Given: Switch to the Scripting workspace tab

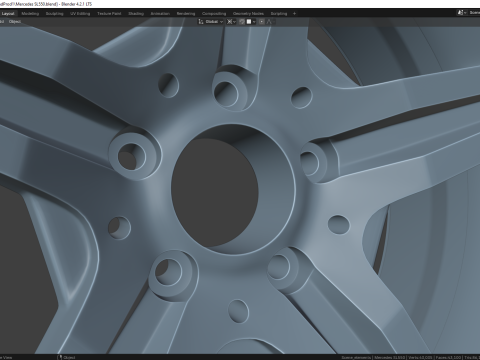Looking at the screenshot, I should pyautogui.click(x=279, y=14).
